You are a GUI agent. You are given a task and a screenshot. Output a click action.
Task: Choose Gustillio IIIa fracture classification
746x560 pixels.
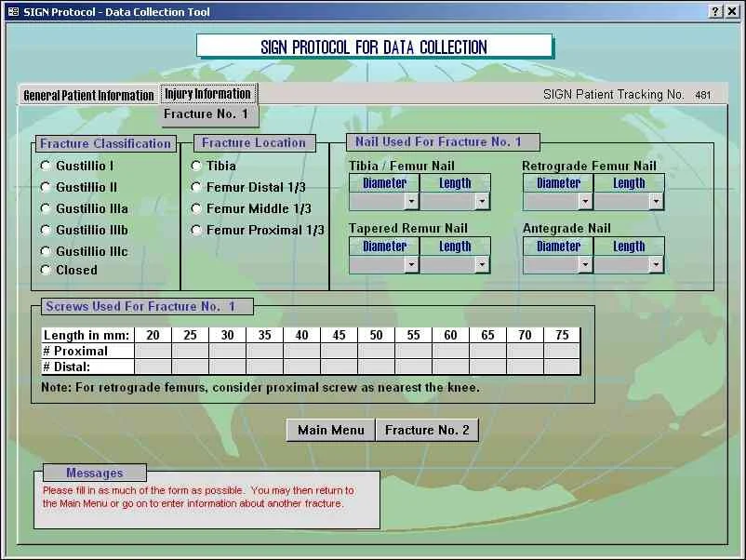click(x=46, y=208)
